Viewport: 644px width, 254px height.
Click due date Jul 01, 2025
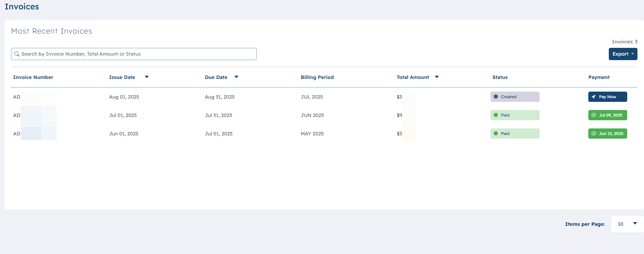click(x=219, y=134)
